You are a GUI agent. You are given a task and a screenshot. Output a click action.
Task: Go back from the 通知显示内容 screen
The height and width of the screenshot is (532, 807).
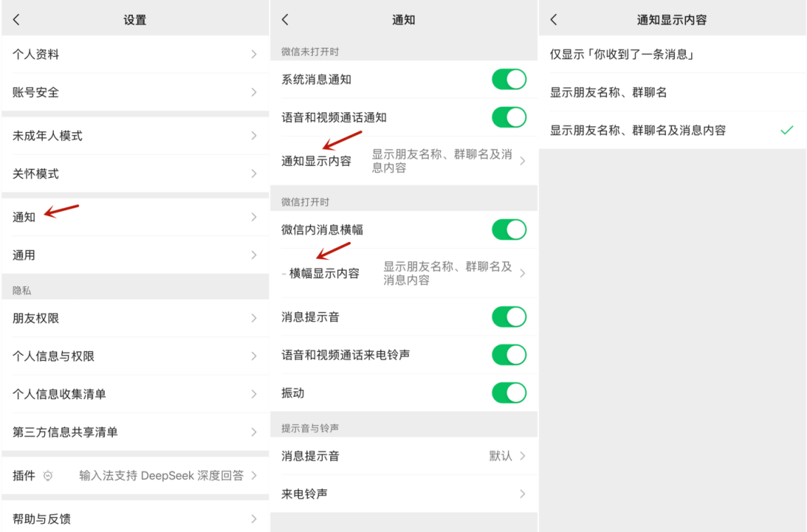coord(554,19)
